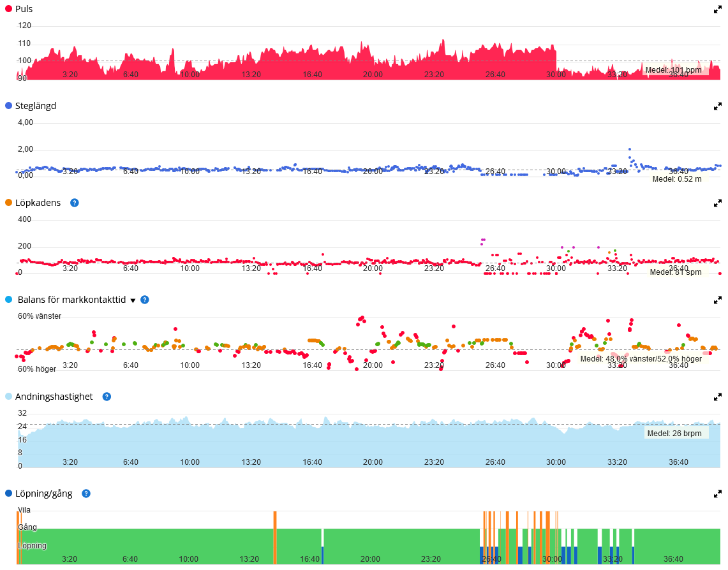Click the Löpning/gång chart title
Image resolution: width=728 pixels, height=570 pixels.
pyautogui.click(x=43, y=493)
